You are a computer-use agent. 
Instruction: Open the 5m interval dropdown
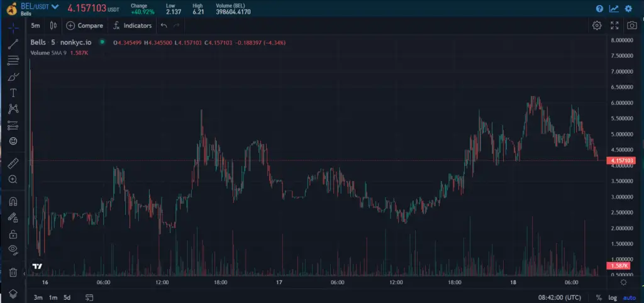pos(36,25)
